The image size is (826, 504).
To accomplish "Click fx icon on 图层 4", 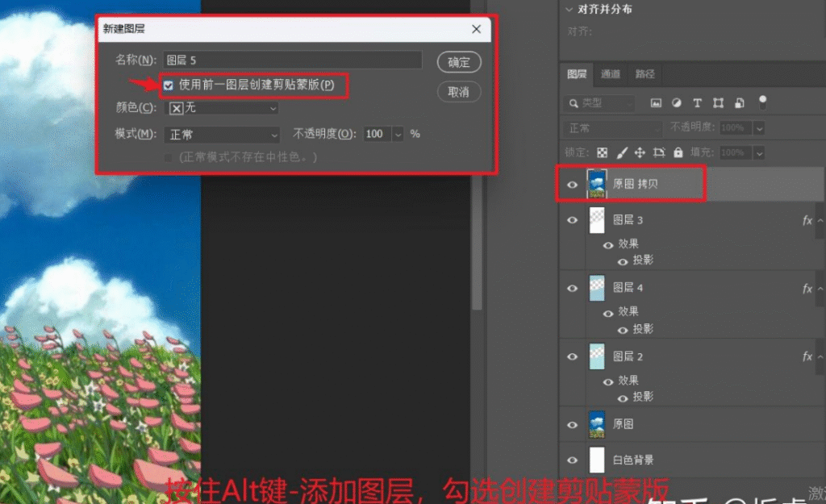I will click(807, 288).
